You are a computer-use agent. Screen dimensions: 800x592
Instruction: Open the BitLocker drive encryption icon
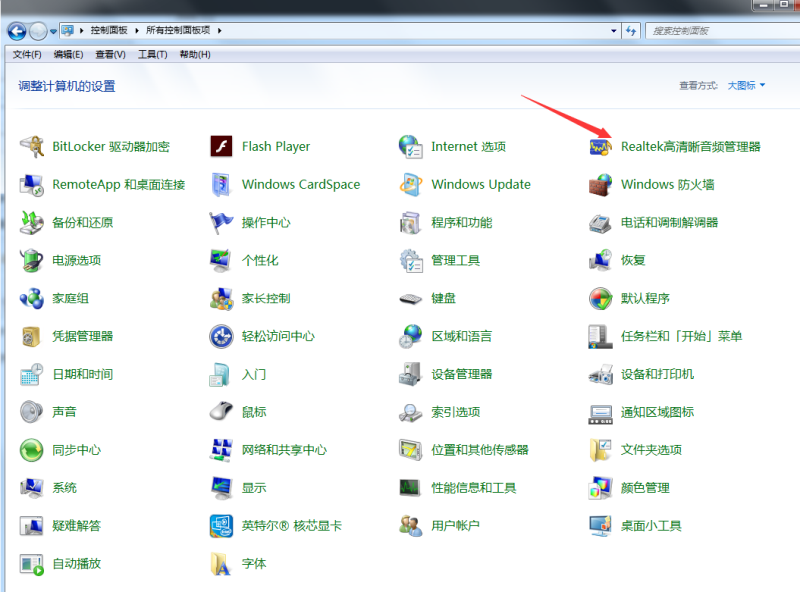[32, 147]
